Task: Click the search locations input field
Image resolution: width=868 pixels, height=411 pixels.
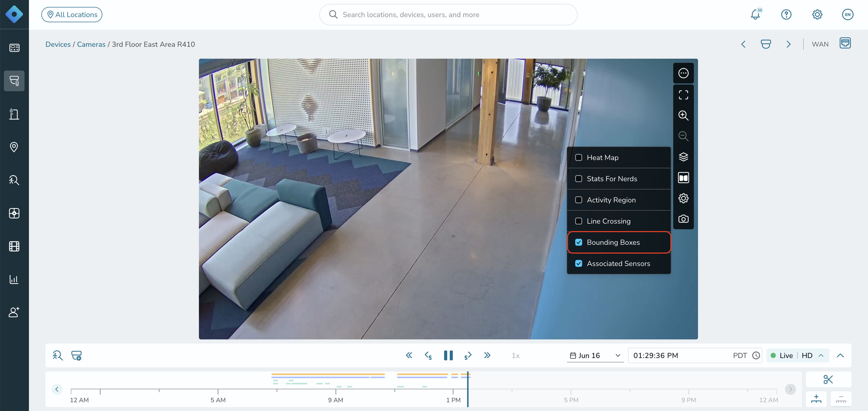Action: click(x=448, y=14)
